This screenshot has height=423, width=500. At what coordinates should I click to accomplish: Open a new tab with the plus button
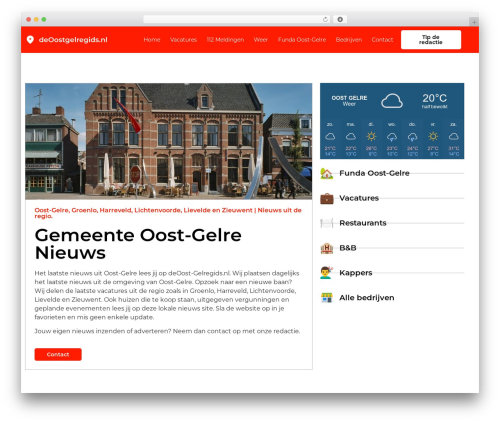point(474,22)
